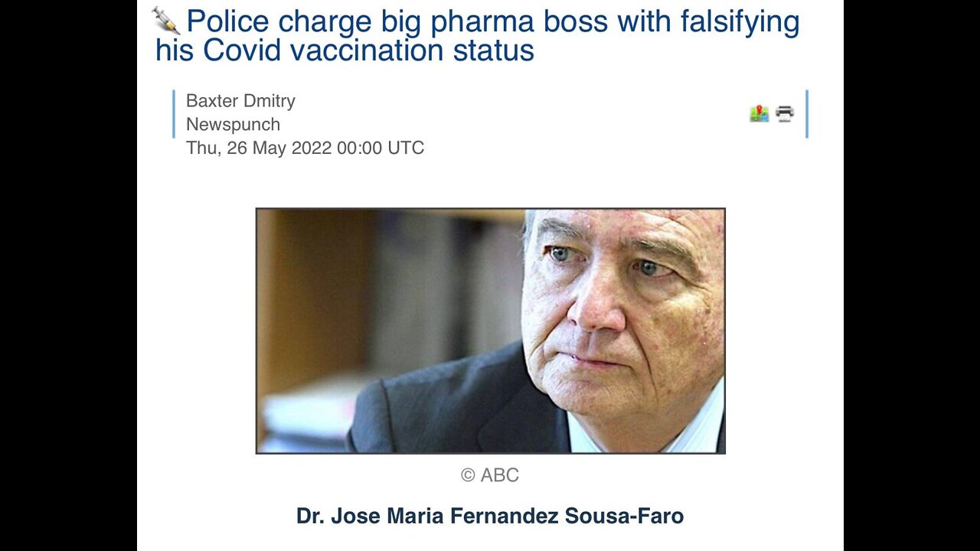Open the "big pharma boss" headline link

[475, 22]
